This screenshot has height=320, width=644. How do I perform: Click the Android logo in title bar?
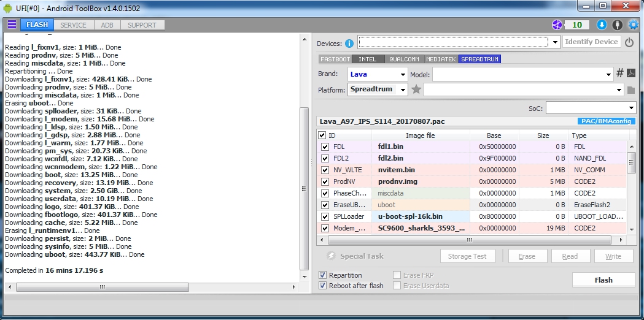point(7,7)
